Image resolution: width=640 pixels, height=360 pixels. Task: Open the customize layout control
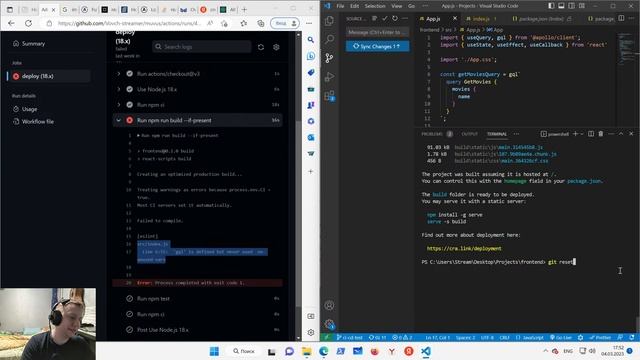click(582, 6)
